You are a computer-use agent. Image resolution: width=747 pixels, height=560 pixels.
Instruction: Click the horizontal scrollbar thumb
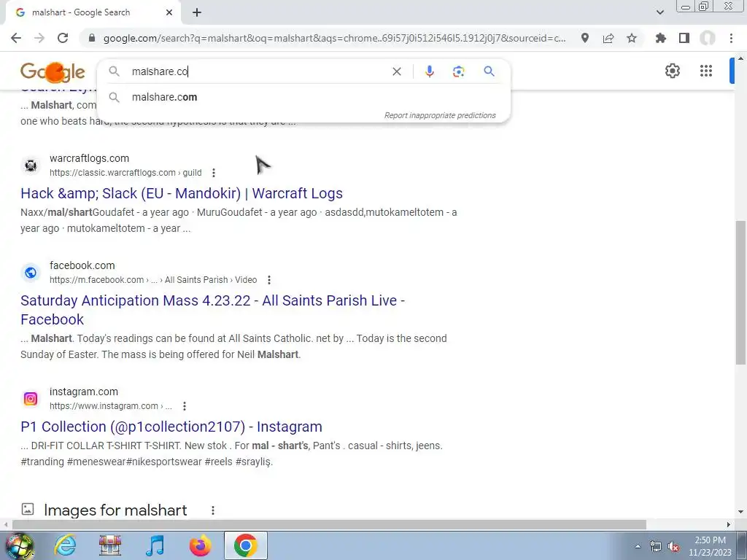(x=329, y=524)
